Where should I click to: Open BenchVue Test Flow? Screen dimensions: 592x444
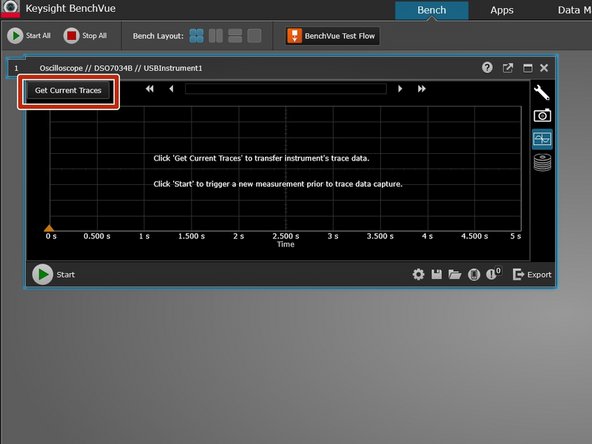332,36
